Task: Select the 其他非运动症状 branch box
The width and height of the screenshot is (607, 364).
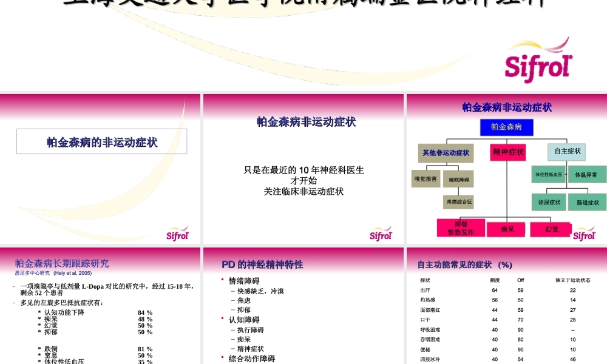Action: (x=445, y=153)
